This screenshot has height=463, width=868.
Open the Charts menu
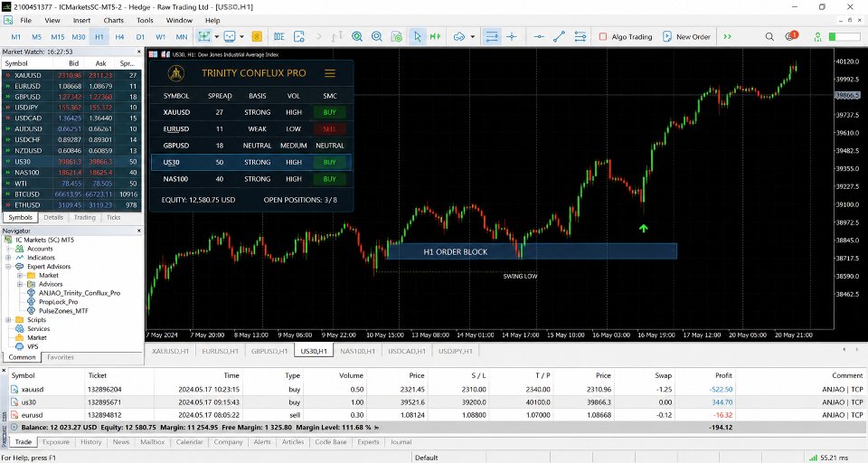114,21
